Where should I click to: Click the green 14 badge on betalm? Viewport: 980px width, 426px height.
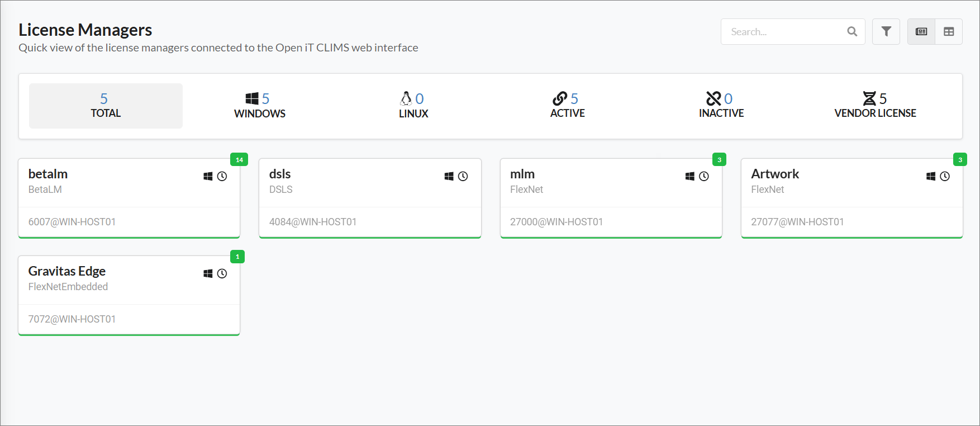[x=239, y=160]
